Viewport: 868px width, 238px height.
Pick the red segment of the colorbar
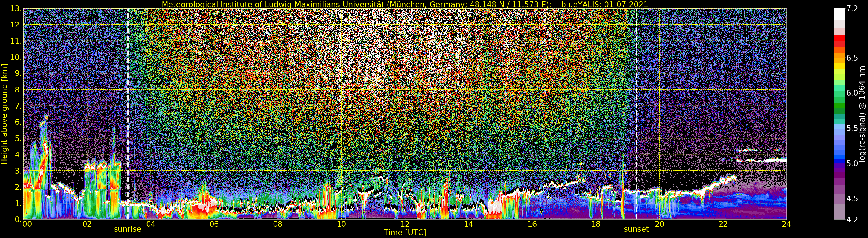[x=839, y=40]
